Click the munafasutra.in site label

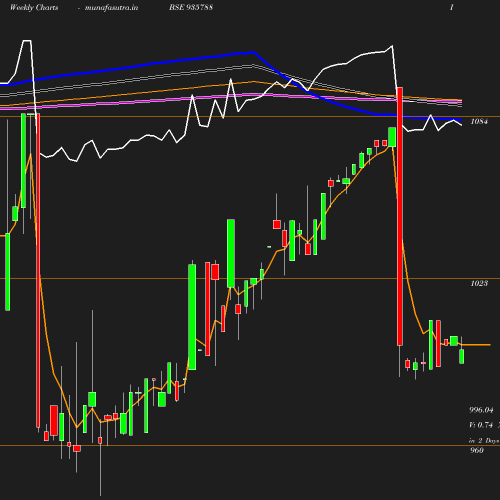(111, 8)
